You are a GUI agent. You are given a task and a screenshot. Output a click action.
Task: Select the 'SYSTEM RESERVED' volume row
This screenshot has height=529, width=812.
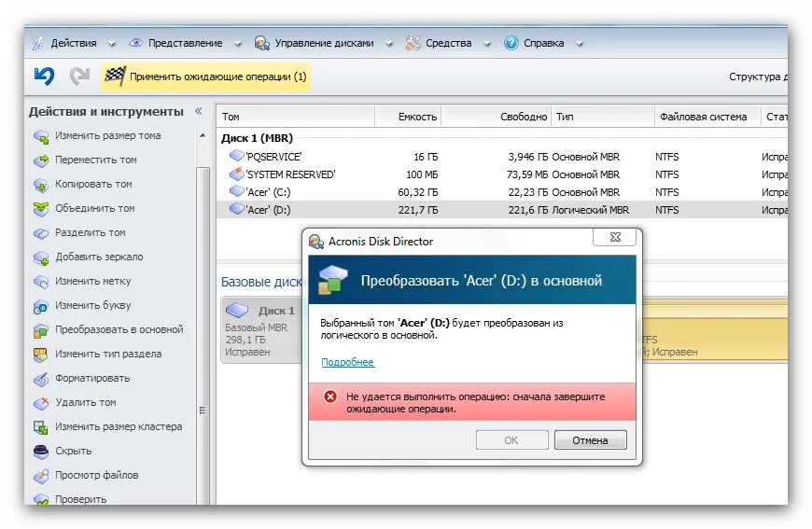tap(502, 174)
